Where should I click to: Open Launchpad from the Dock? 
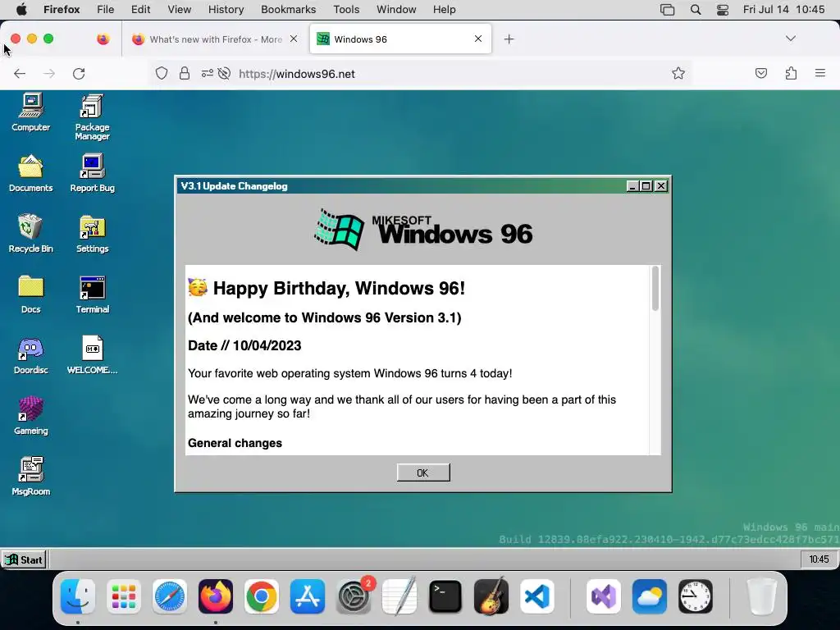click(124, 596)
